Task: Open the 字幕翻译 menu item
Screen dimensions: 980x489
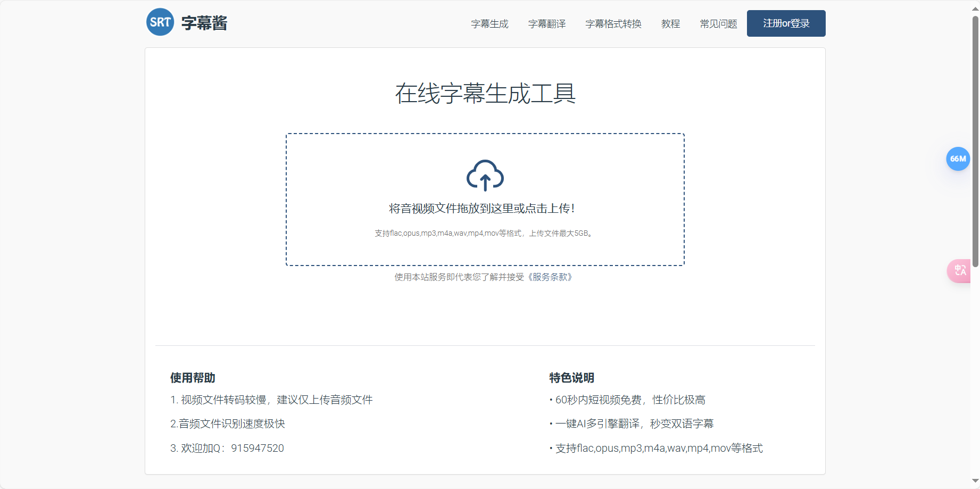Action: (547, 23)
